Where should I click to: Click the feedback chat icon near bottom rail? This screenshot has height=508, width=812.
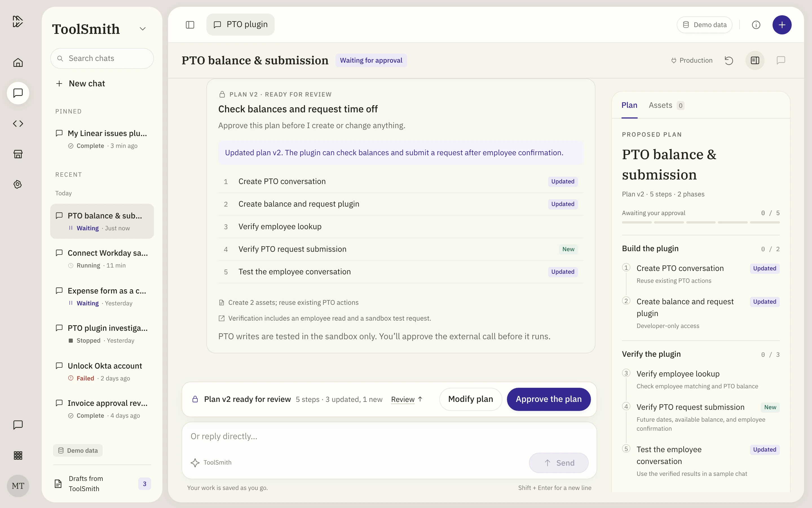click(x=18, y=425)
